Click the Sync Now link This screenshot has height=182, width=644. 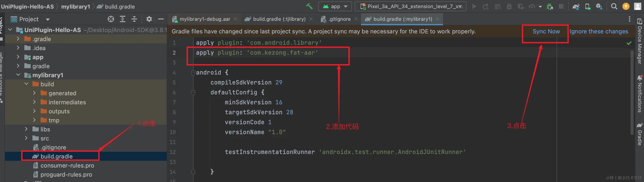(546, 32)
